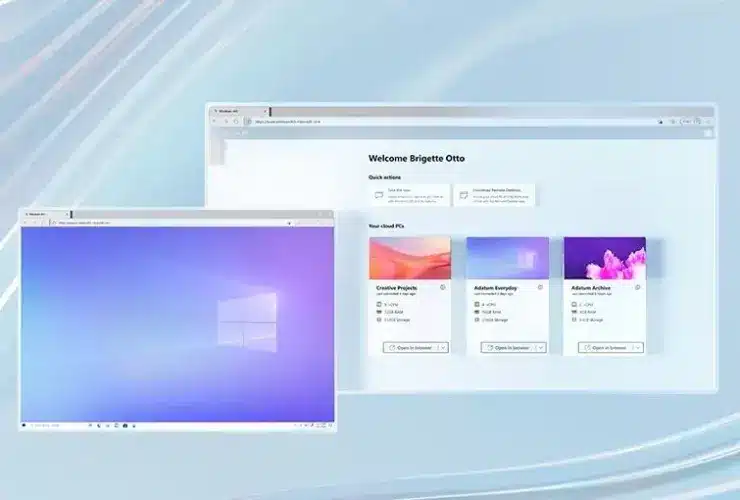Expand open options dropdown on Adatum Everyday card

tap(541, 347)
